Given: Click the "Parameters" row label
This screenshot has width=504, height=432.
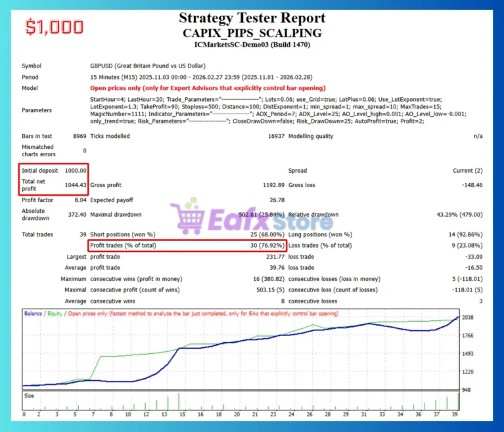Looking at the screenshot, I should (x=37, y=110).
